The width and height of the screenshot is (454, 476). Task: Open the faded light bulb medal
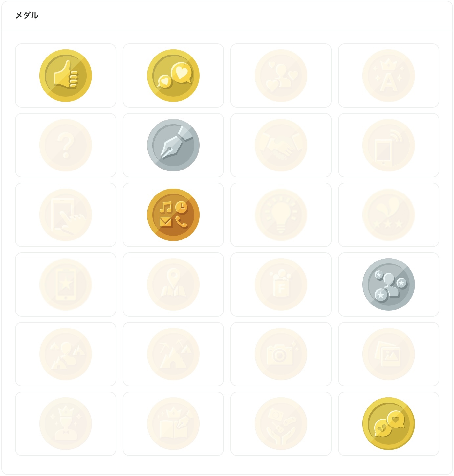281,215
